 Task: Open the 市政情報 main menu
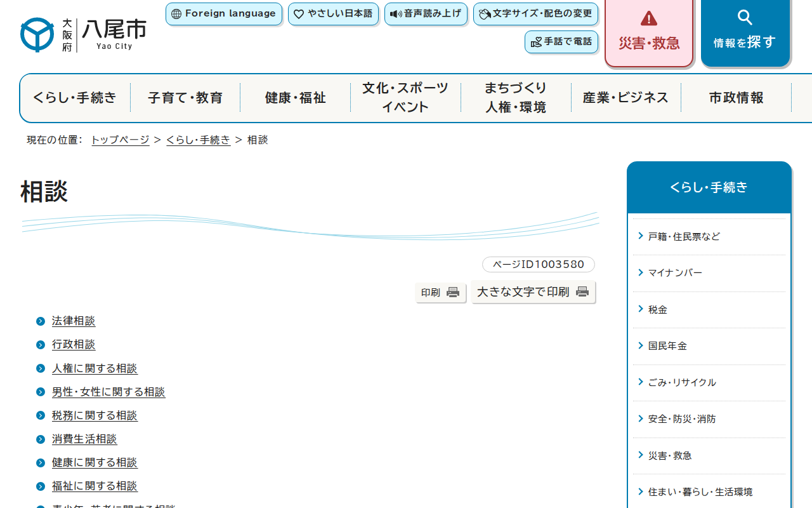point(736,98)
